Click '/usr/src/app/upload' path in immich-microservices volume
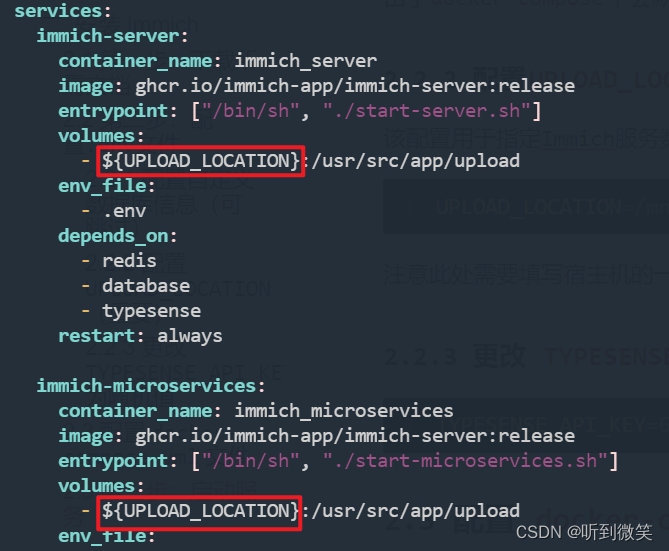Image resolution: width=669 pixels, height=551 pixels. pos(416,511)
